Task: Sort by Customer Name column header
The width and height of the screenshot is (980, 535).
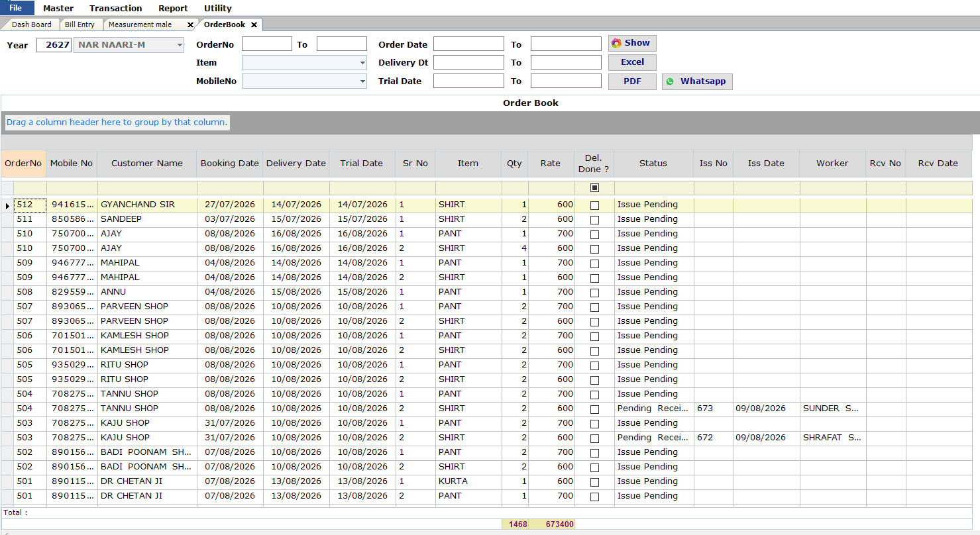Action: pyautogui.click(x=147, y=164)
